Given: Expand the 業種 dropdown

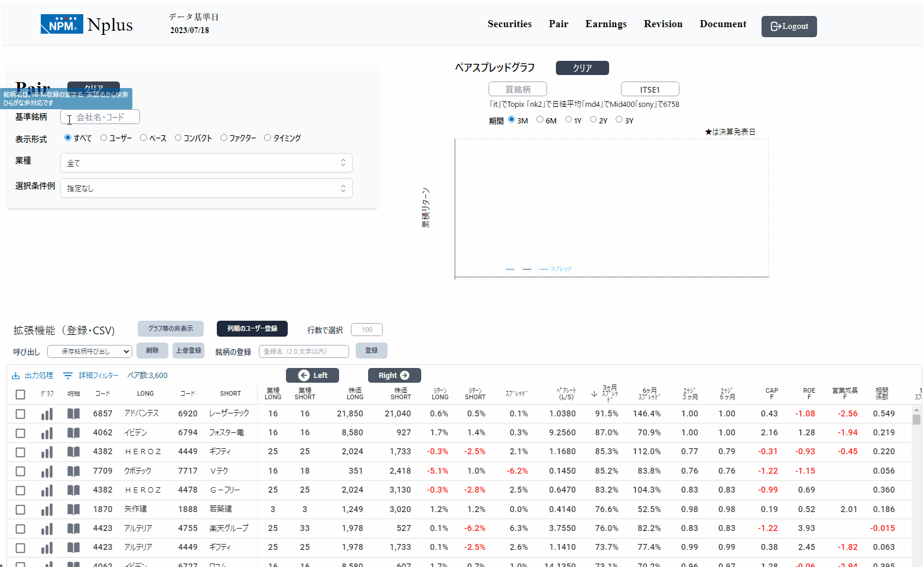Looking at the screenshot, I should click(206, 163).
